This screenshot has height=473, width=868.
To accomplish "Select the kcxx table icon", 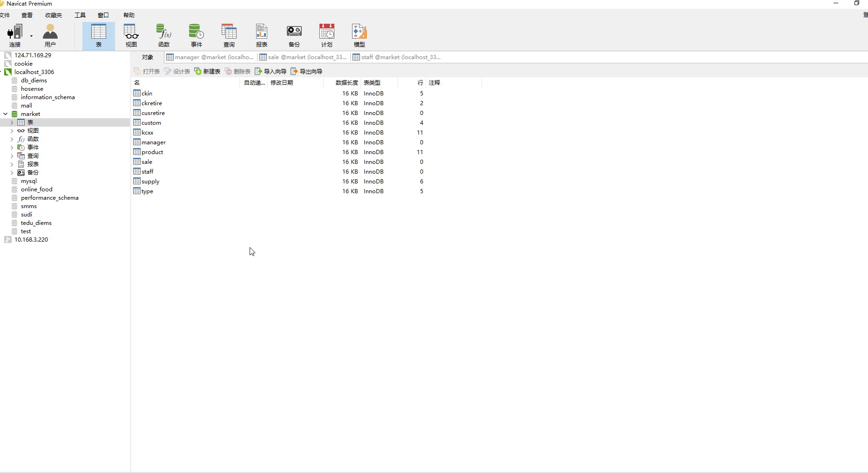I will coord(137,132).
